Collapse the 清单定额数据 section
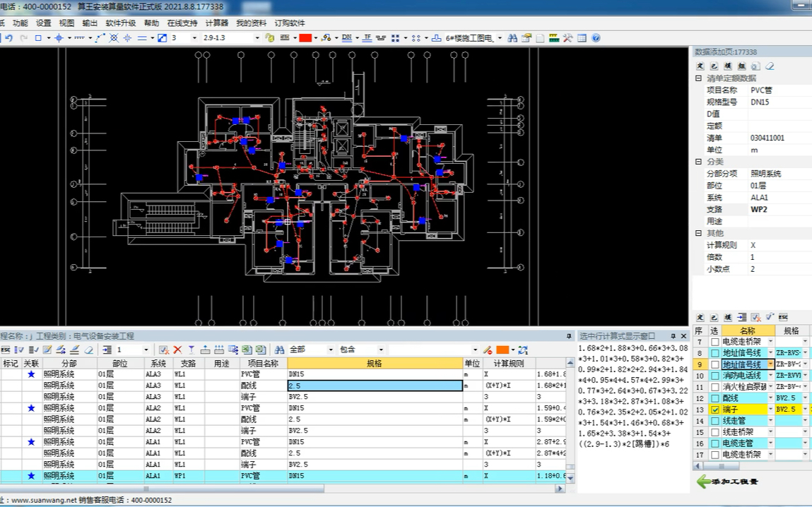 [698, 78]
